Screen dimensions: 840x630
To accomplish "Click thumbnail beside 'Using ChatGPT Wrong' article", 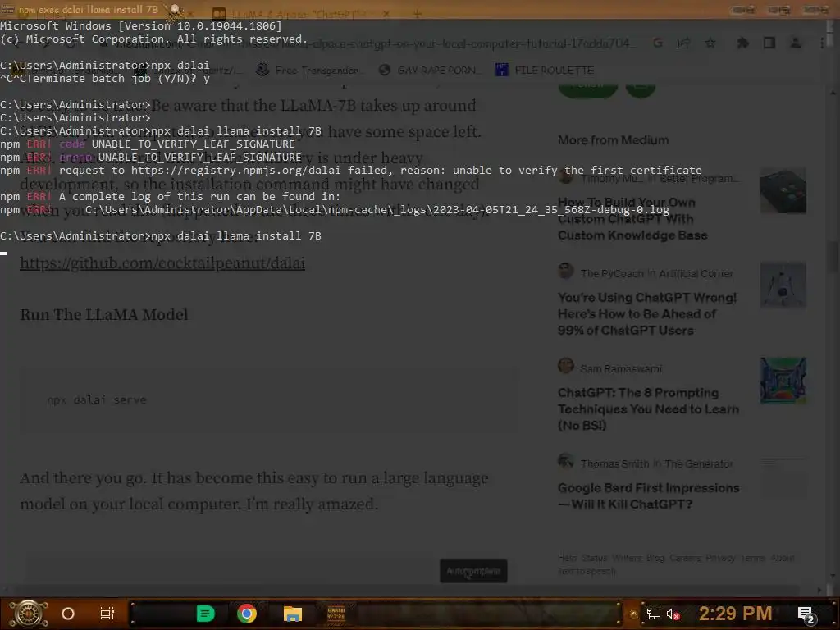I will 783,285.
